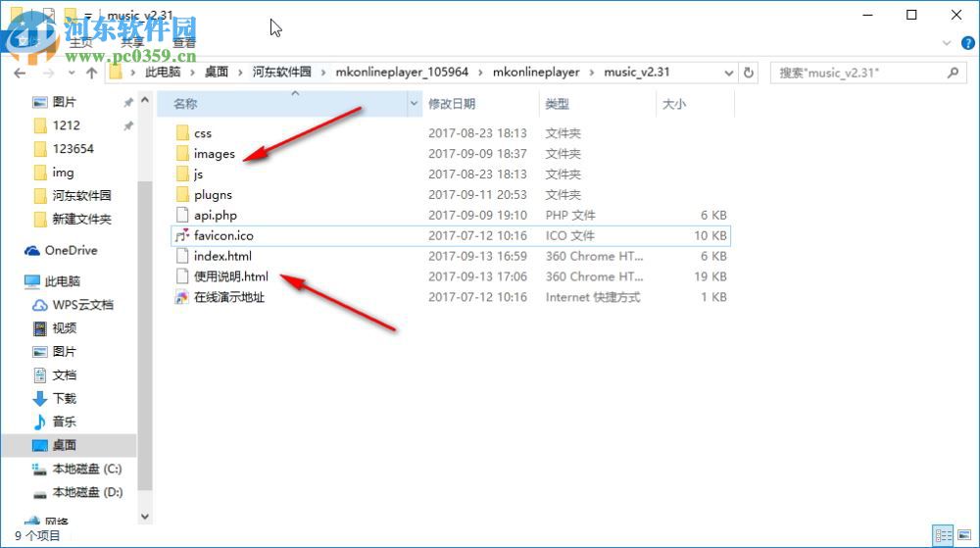Open 名称 column filter dropdown

point(414,104)
